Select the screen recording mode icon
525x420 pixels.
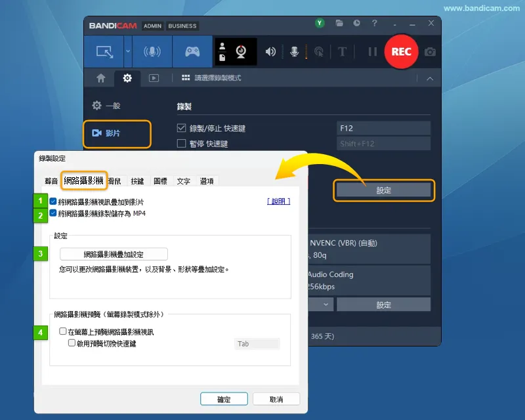[x=104, y=52]
